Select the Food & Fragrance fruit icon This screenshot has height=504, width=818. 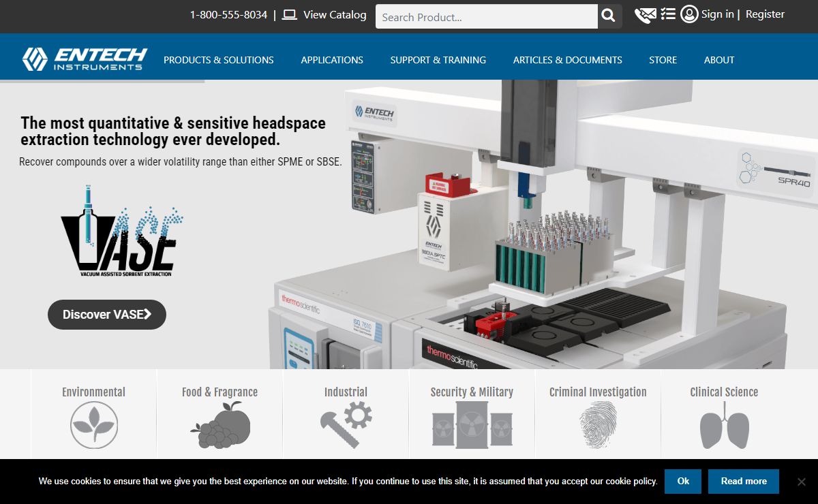pos(220,425)
